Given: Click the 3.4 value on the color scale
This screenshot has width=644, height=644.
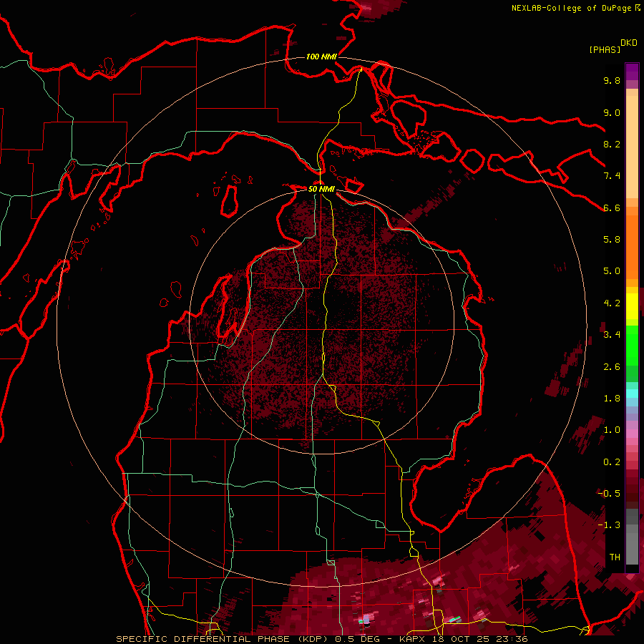Looking at the screenshot, I should 612,335.
